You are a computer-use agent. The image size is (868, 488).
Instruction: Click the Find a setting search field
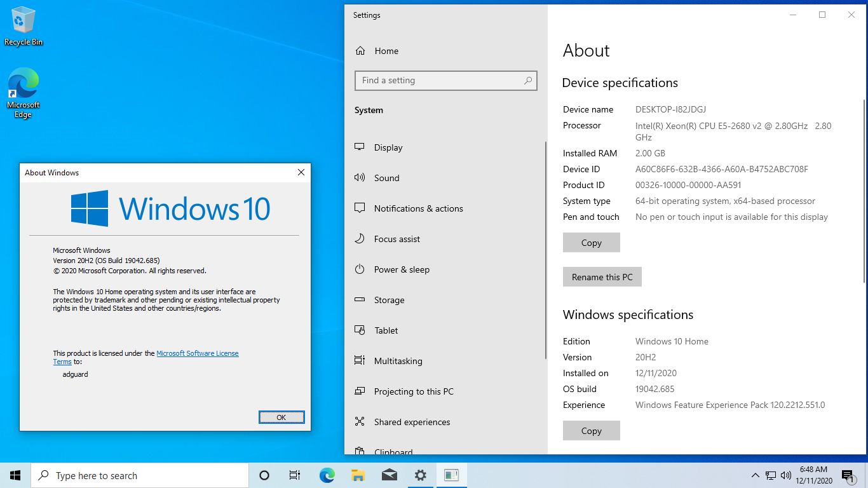coord(446,81)
